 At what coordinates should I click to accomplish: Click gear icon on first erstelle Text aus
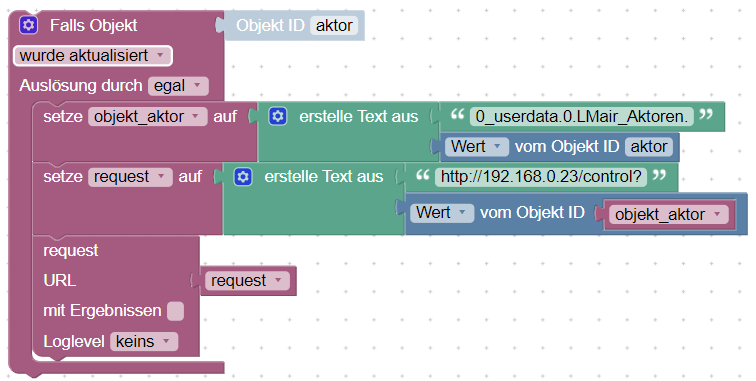pos(278,116)
